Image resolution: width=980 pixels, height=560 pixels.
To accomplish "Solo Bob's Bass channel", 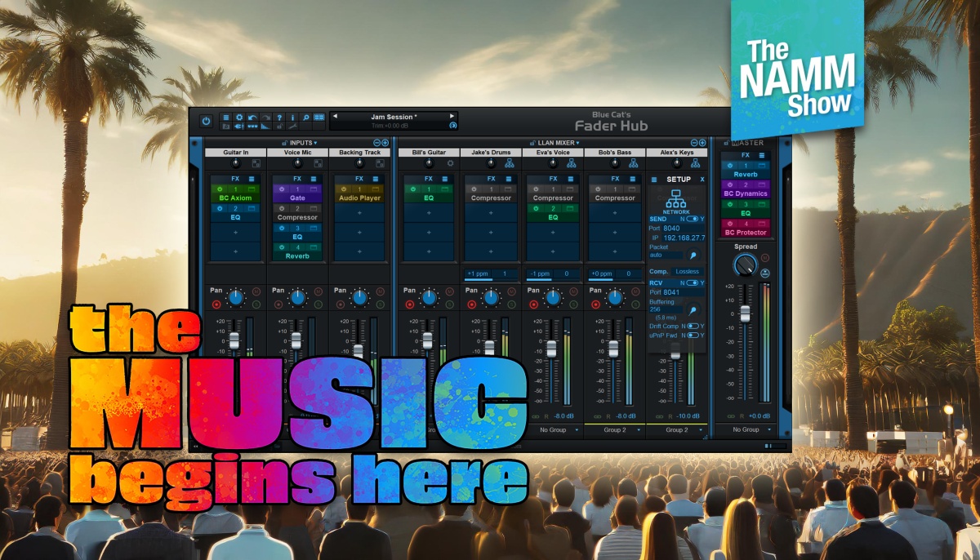I will 635,304.
